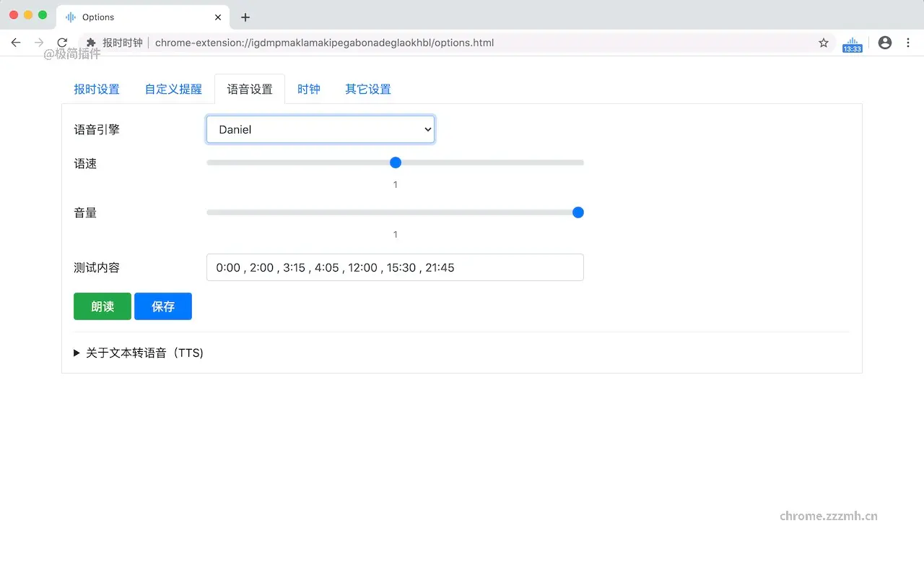
Task: Switch to the 时钟 tab
Action: 309,88
